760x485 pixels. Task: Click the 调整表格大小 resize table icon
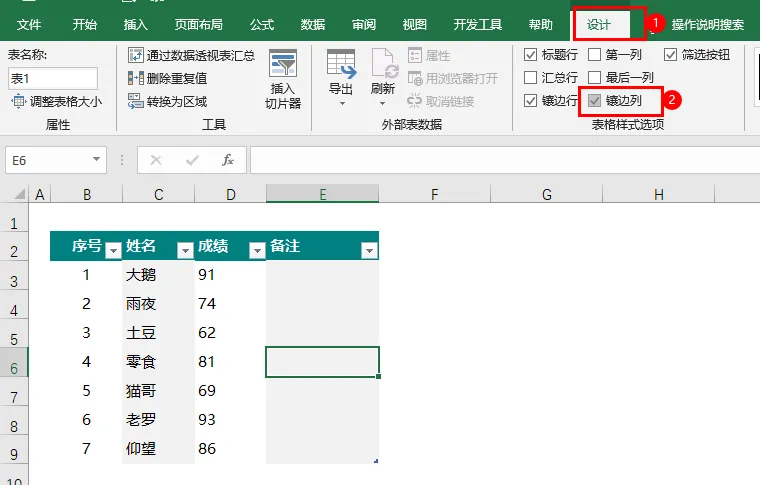(x=18, y=101)
